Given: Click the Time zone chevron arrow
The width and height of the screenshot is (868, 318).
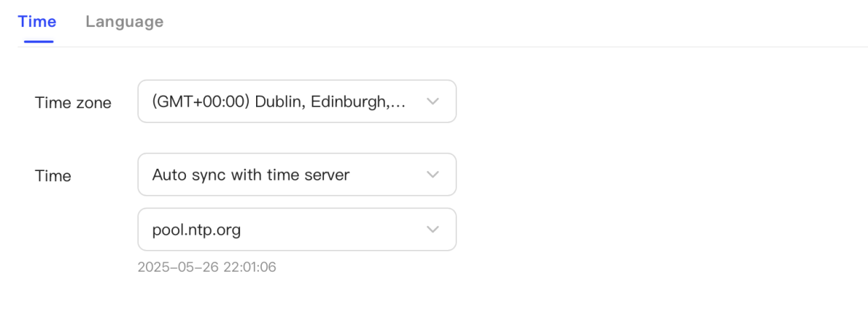Looking at the screenshot, I should pyautogui.click(x=433, y=101).
